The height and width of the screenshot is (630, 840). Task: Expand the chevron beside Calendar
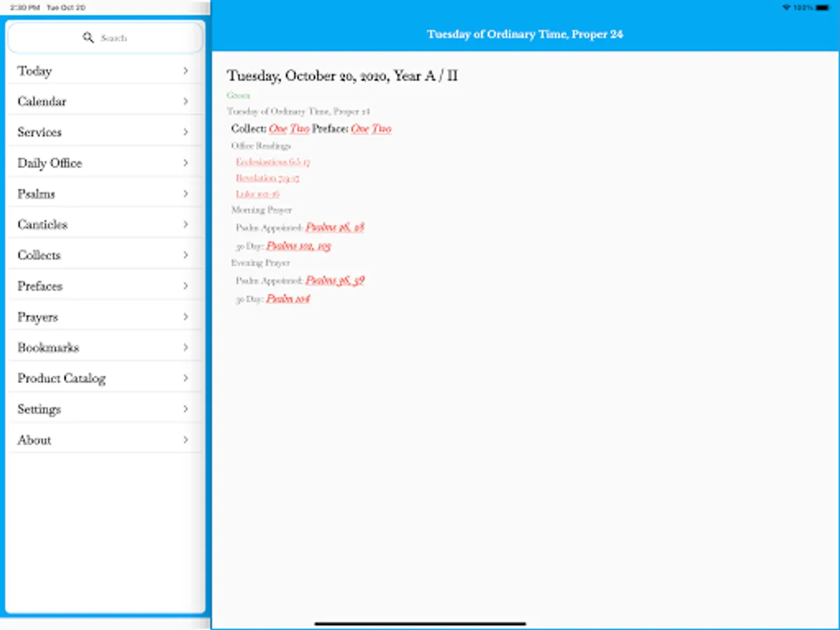point(185,101)
